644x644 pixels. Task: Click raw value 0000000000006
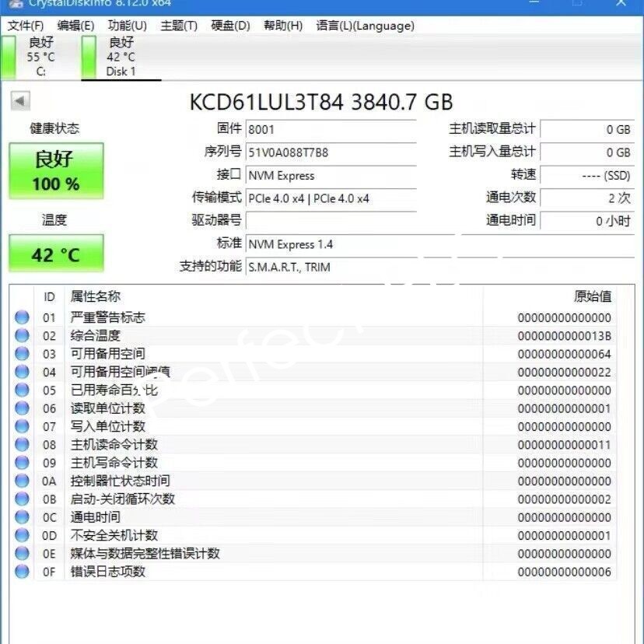(x=565, y=572)
